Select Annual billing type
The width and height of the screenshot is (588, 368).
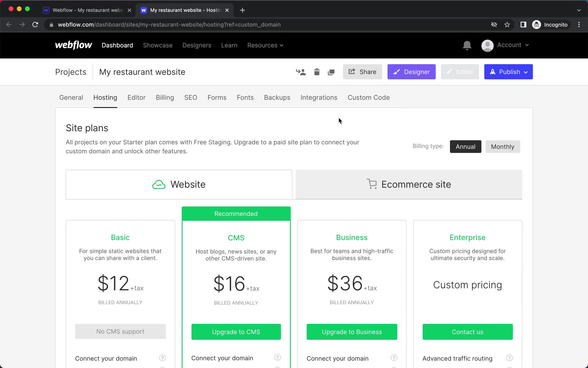pos(465,147)
